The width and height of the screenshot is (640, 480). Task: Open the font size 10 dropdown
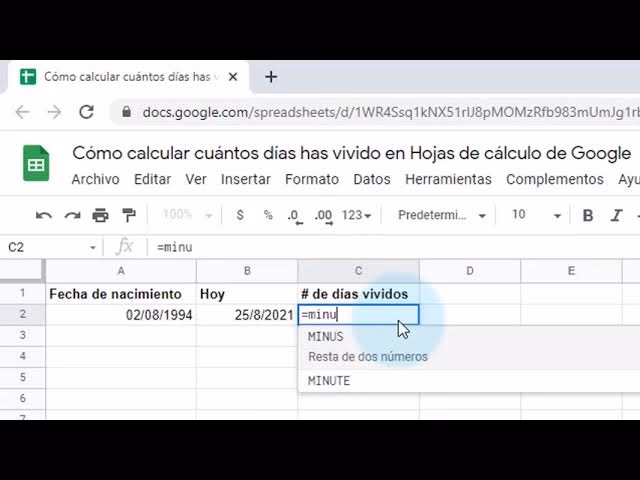tap(536, 215)
